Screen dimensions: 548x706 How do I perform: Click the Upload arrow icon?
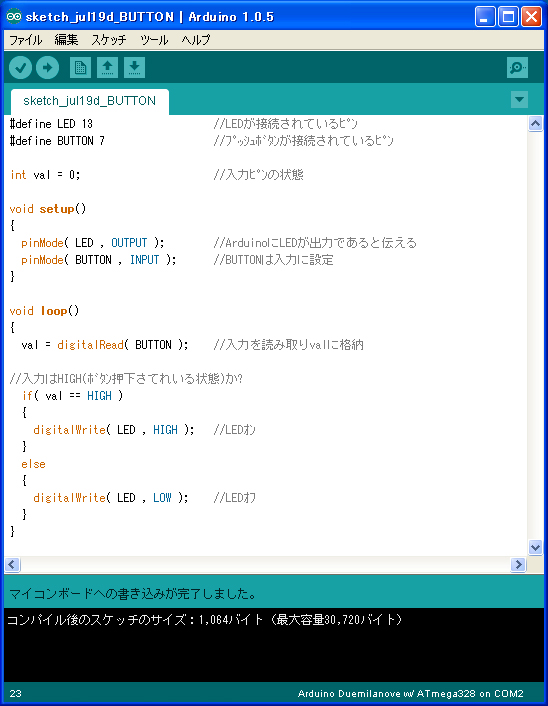[47, 68]
